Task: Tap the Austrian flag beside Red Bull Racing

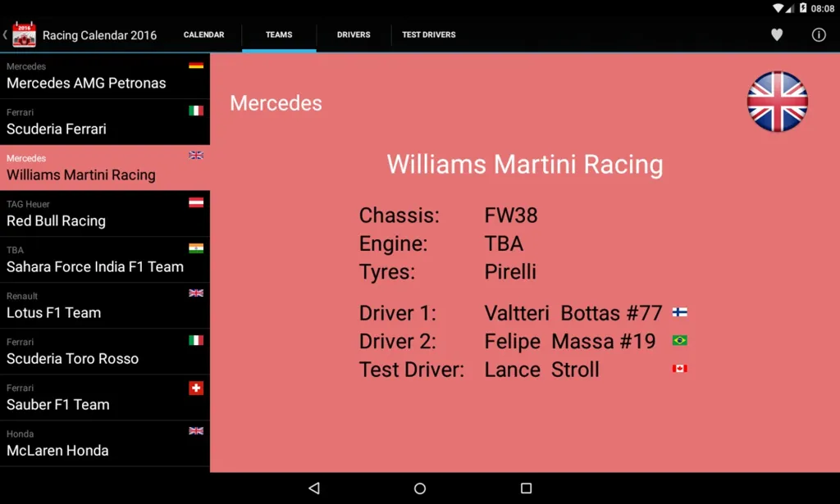Action: click(x=196, y=202)
